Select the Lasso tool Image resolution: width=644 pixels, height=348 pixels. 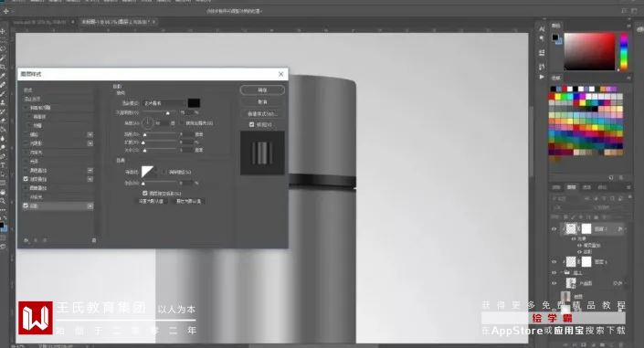(x=3, y=49)
